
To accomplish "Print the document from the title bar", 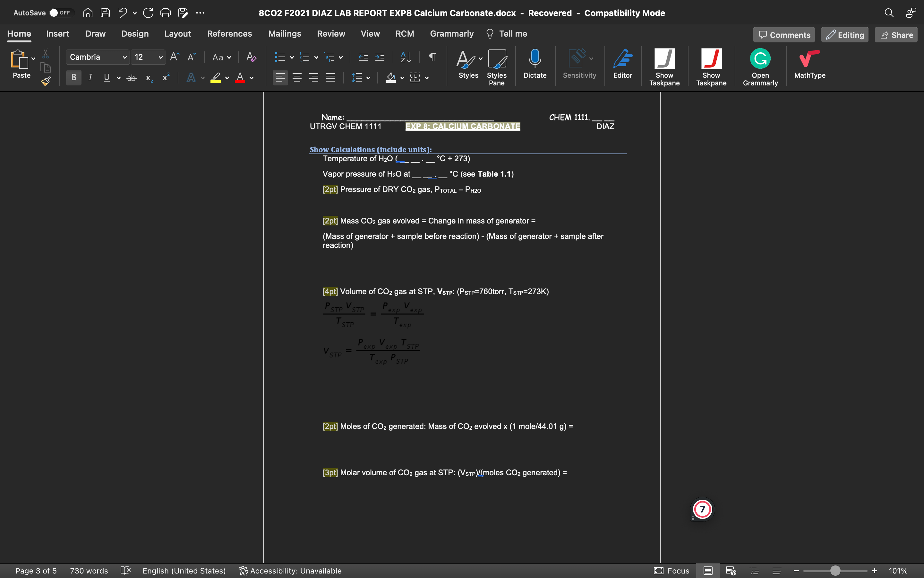I will point(165,13).
